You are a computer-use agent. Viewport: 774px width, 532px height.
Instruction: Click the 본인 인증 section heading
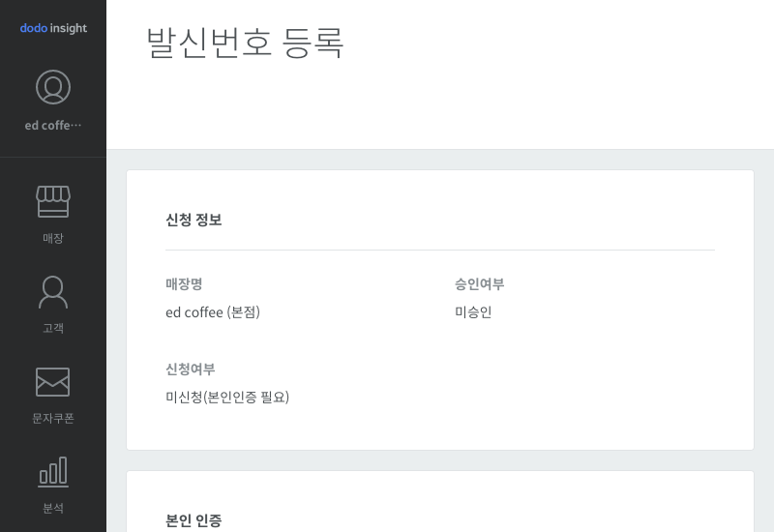click(194, 520)
